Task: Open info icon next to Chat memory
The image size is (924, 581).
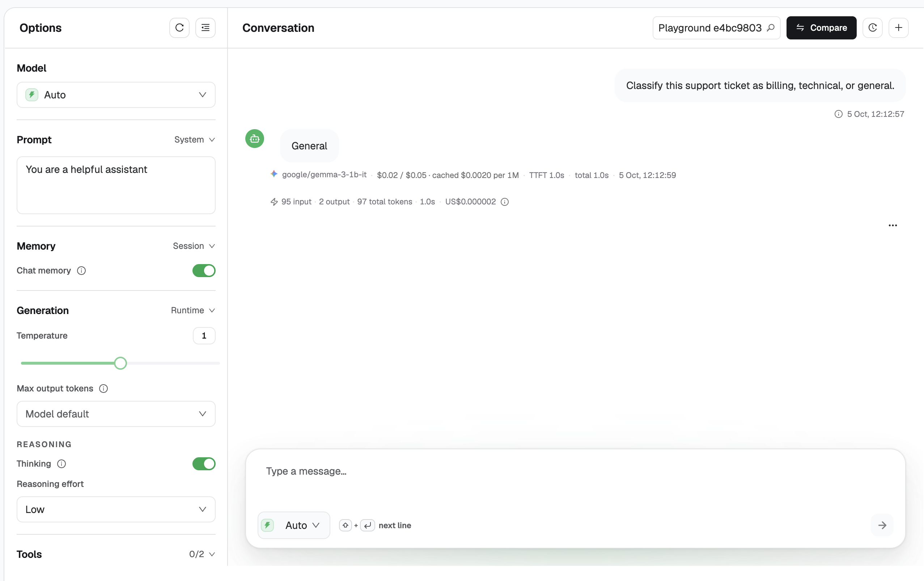Action: (81, 271)
